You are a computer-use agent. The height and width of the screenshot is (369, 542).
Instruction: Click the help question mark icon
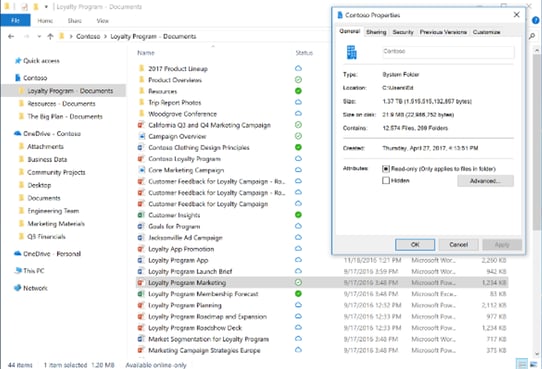535,20
